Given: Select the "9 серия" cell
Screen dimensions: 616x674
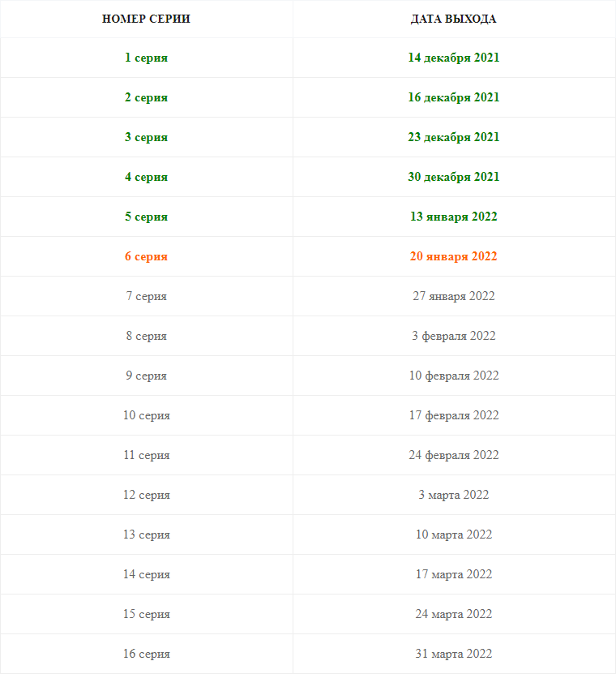Looking at the screenshot, I should tap(147, 376).
